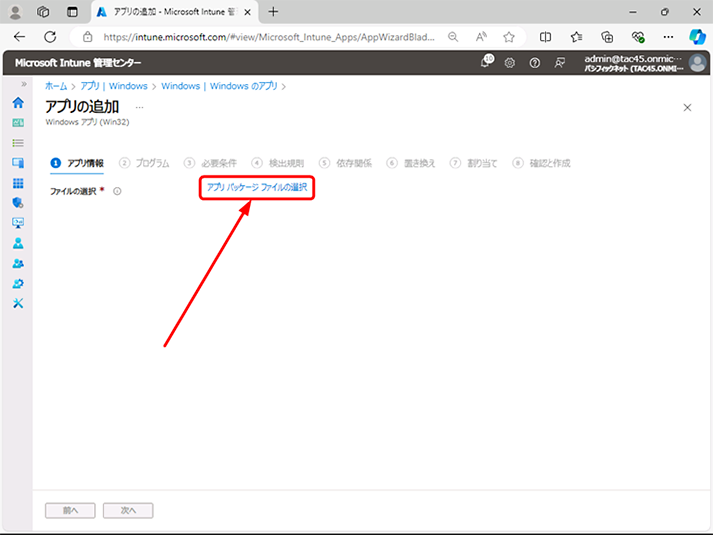Open Tenant administration icon in sidebar
This screenshot has height=535, width=713.
point(18,284)
